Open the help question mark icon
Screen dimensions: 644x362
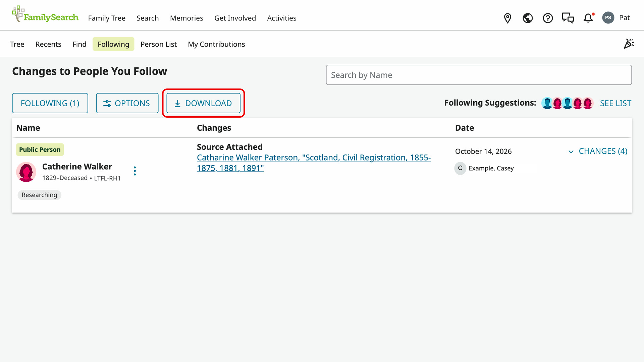[x=548, y=18]
